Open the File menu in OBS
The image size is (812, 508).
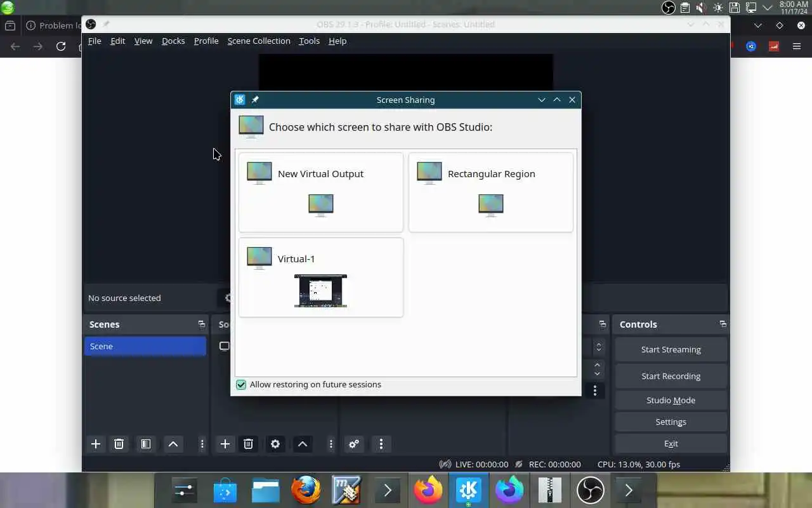coord(95,41)
